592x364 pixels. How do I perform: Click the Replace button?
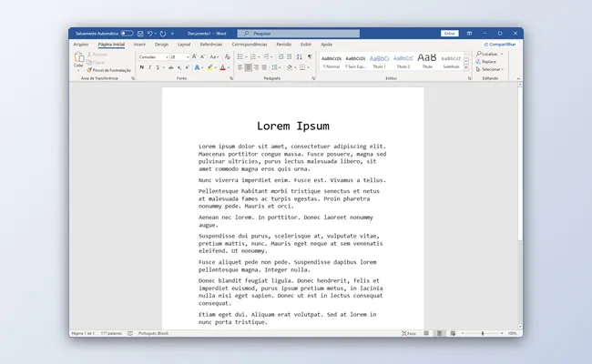(x=486, y=62)
